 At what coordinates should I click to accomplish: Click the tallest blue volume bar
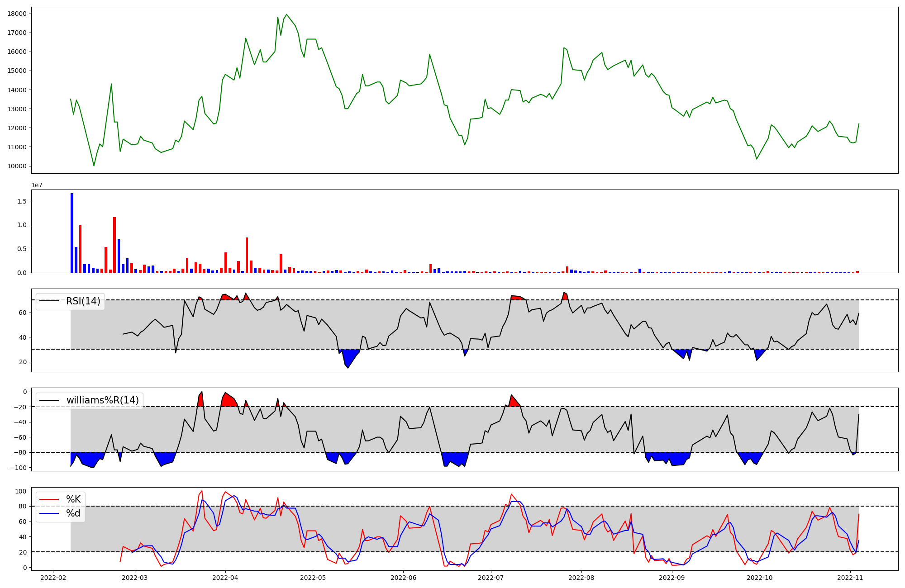[x=72, y=233]
